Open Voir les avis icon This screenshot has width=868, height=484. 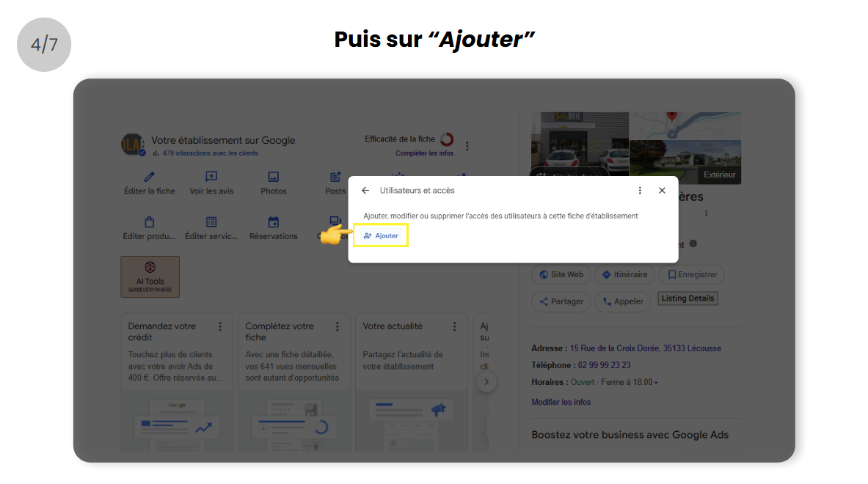[x=211, y=177]
